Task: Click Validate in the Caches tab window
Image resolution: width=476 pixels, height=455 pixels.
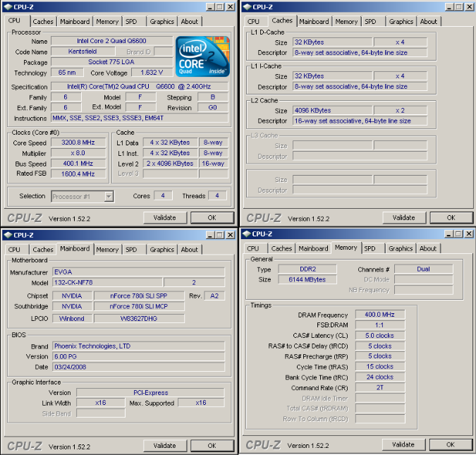Action: [x=404, y=218]
